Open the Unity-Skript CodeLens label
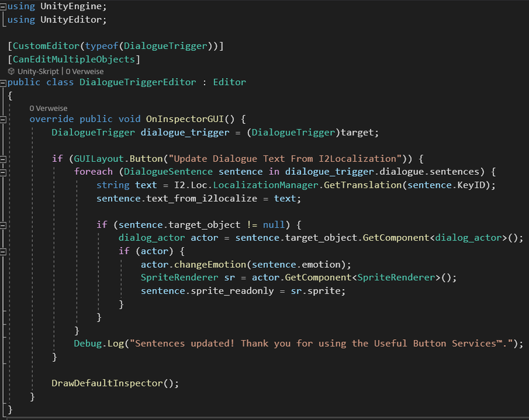This screenshot has height=420, width=529. point(38,72)
